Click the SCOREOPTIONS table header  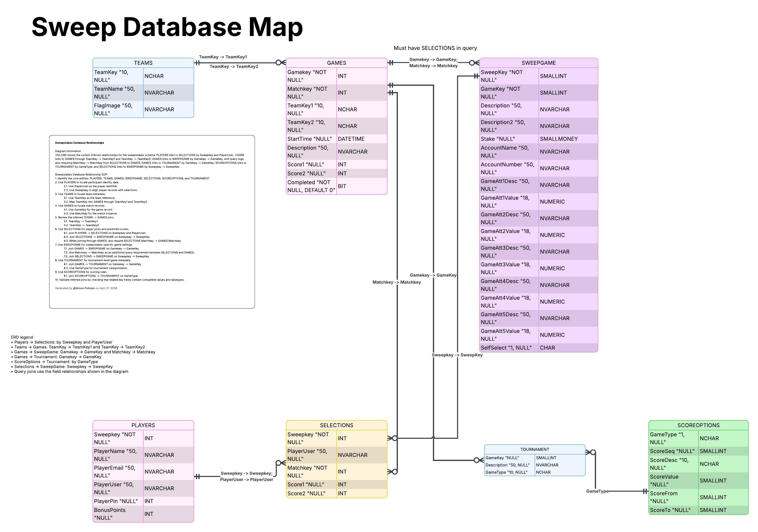click(x=699, y=425)
